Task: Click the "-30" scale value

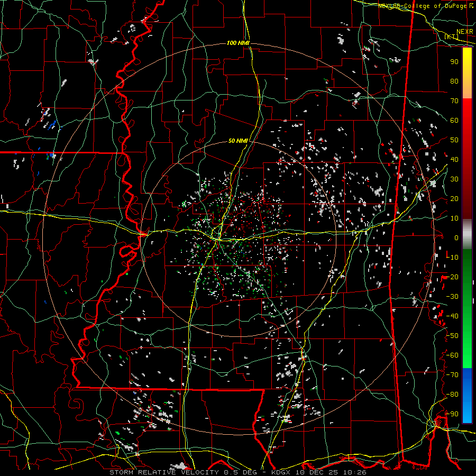Action: (452, 297)
